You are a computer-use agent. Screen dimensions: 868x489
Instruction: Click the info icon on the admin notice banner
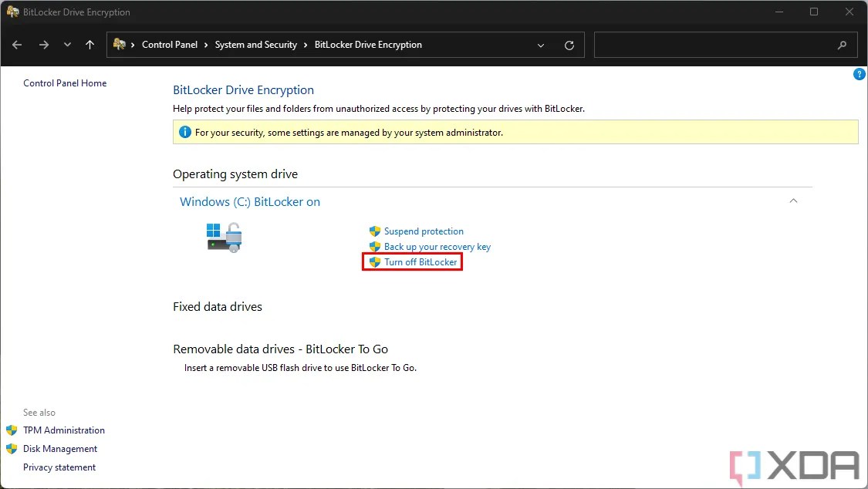point(184,131)
